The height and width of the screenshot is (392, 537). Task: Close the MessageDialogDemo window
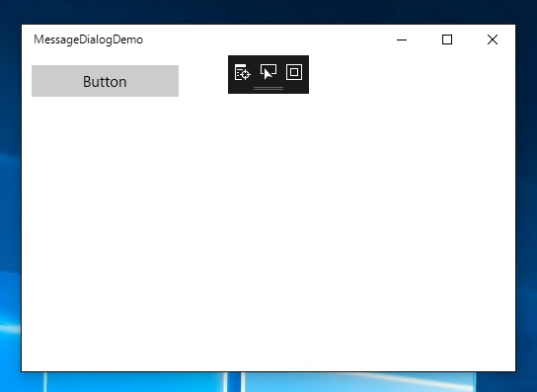click(x=493, y=39)
